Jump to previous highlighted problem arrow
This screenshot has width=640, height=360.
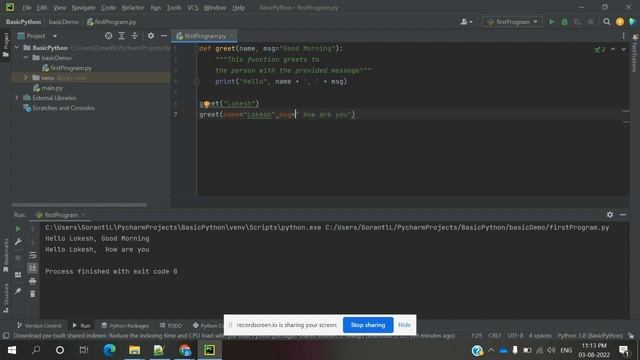(613, 49)
